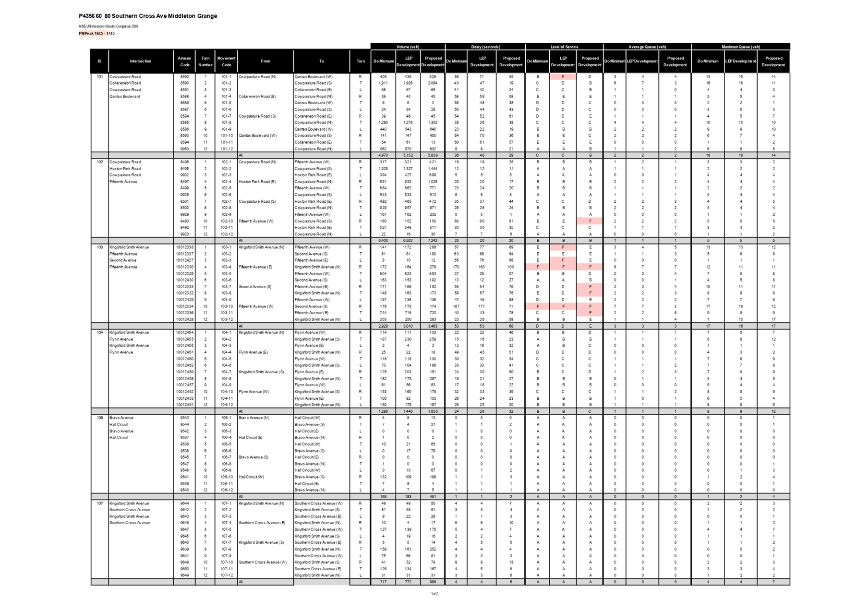This screenshot has height=614, width=868.
Task: Click total volume value '3,463'
Action: pyautogui.click(x=433, y=326)
